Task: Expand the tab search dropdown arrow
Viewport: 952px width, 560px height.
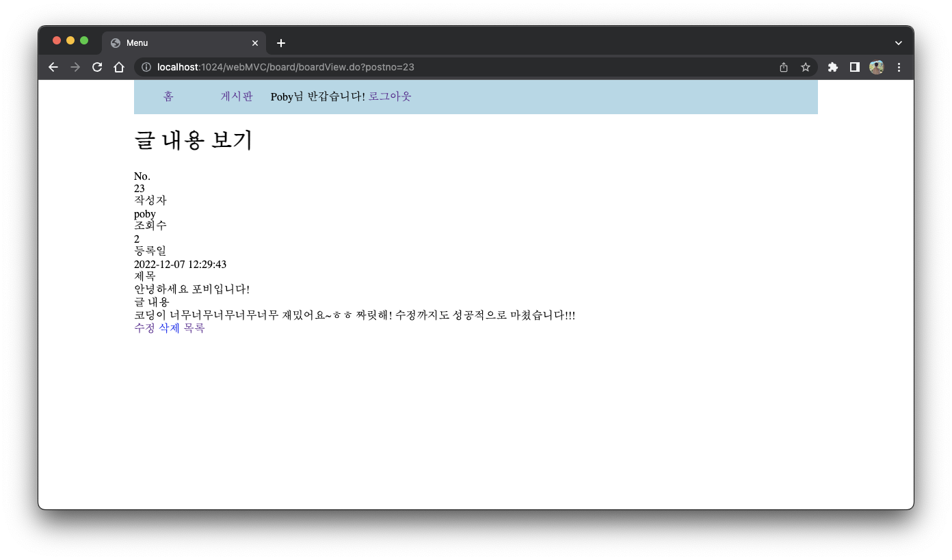Action: pos(899,43)
